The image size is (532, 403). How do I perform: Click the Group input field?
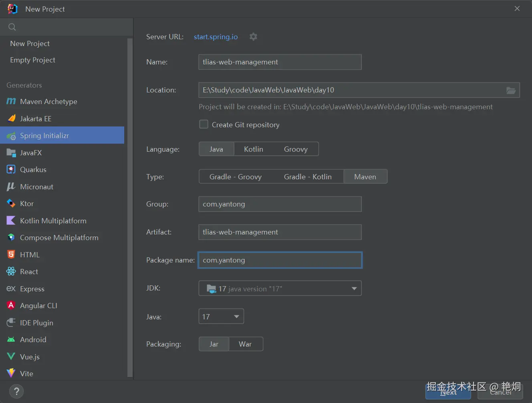click(x=280, y=204)
